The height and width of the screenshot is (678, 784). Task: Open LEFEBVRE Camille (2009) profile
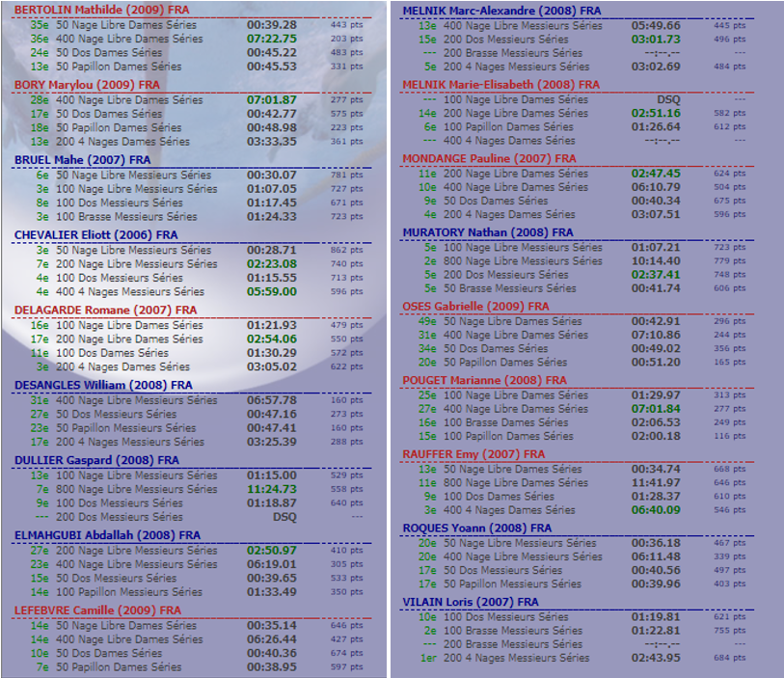97,610
